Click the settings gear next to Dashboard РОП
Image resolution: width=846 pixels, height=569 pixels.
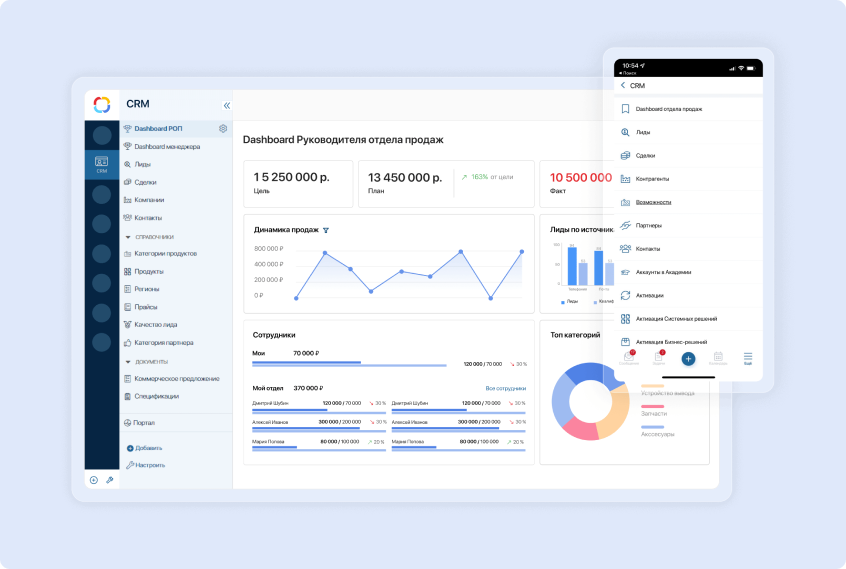(x=223, y=129)
